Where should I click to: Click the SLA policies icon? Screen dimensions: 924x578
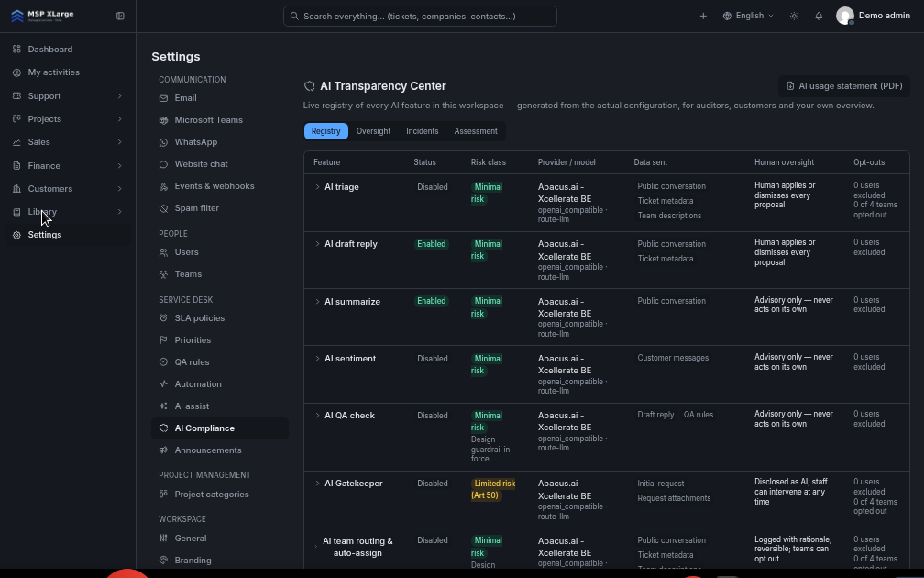coord(163,317)
